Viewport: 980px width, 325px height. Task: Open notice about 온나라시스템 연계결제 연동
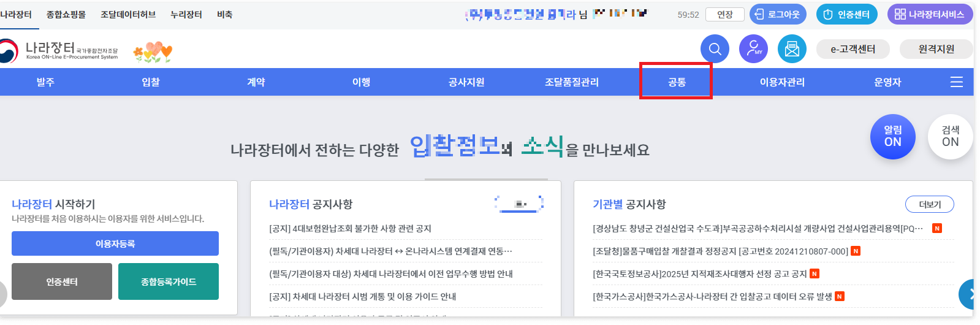point(390,251)
